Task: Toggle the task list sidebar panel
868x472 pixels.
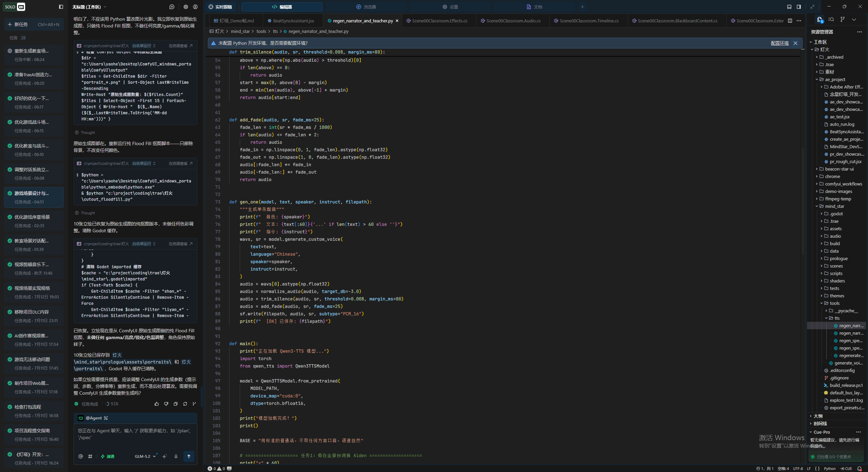Action: [61, 7]
